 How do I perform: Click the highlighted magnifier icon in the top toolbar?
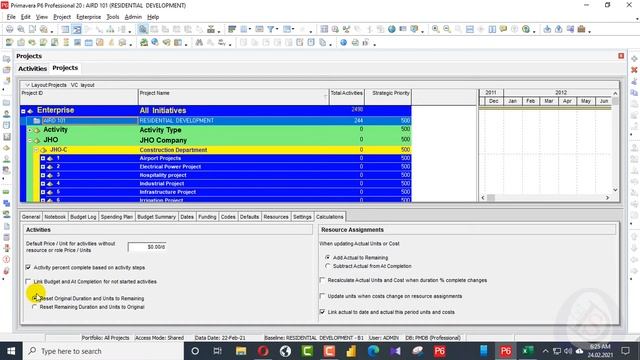tap(142, 29)
